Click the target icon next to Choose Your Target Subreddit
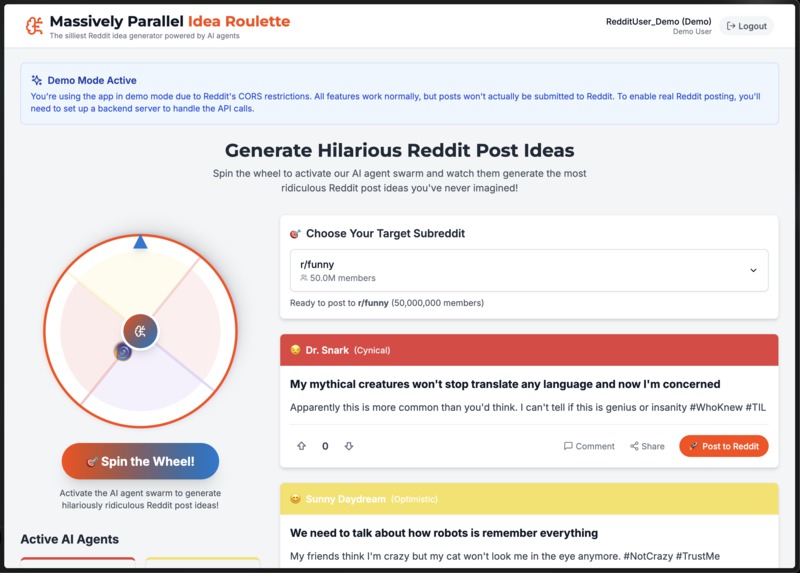 pos(295,234)
